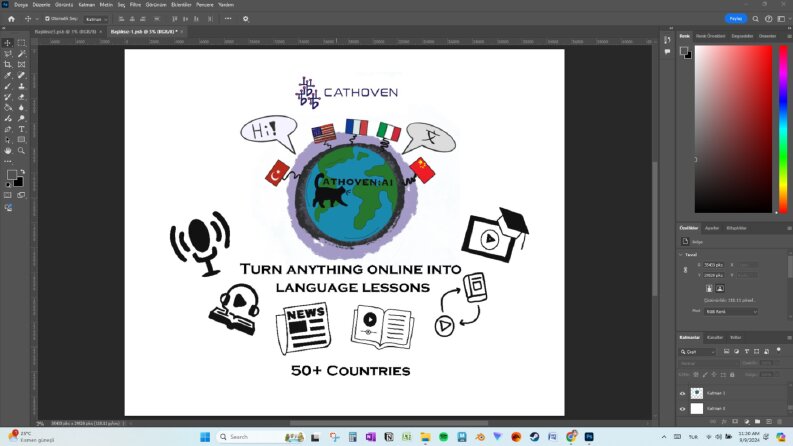The image size is (793, 446).
Task: Open the Comments collapsed panel icon
Action: (667, 52)
